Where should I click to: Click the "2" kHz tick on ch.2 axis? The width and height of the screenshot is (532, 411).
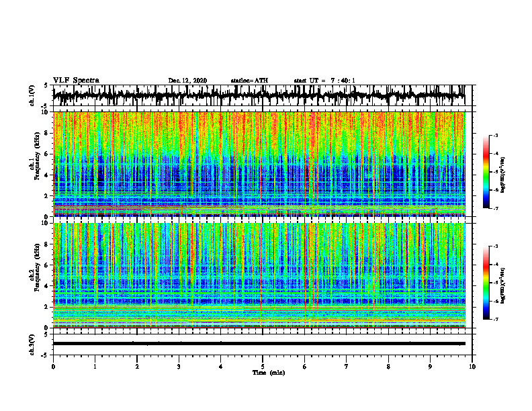pyautogui.click(x=47, y=307)
